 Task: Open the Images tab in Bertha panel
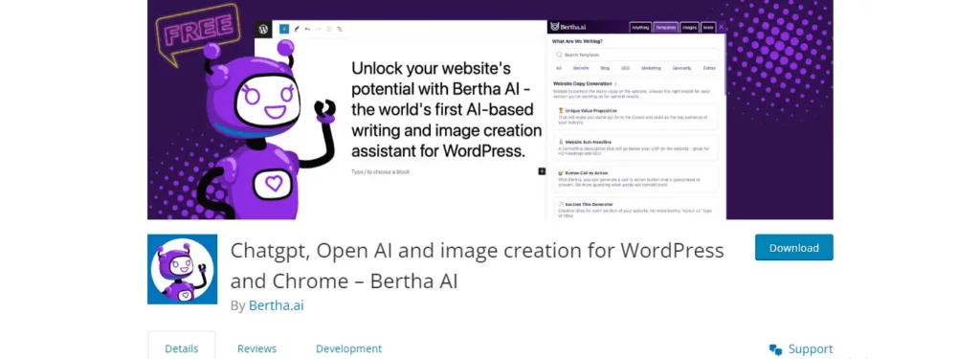point(689,27)
